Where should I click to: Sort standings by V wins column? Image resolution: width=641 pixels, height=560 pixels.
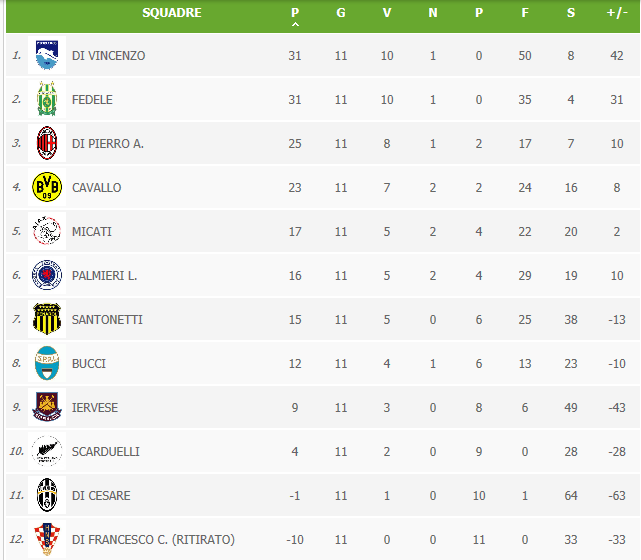click(387, 13)
